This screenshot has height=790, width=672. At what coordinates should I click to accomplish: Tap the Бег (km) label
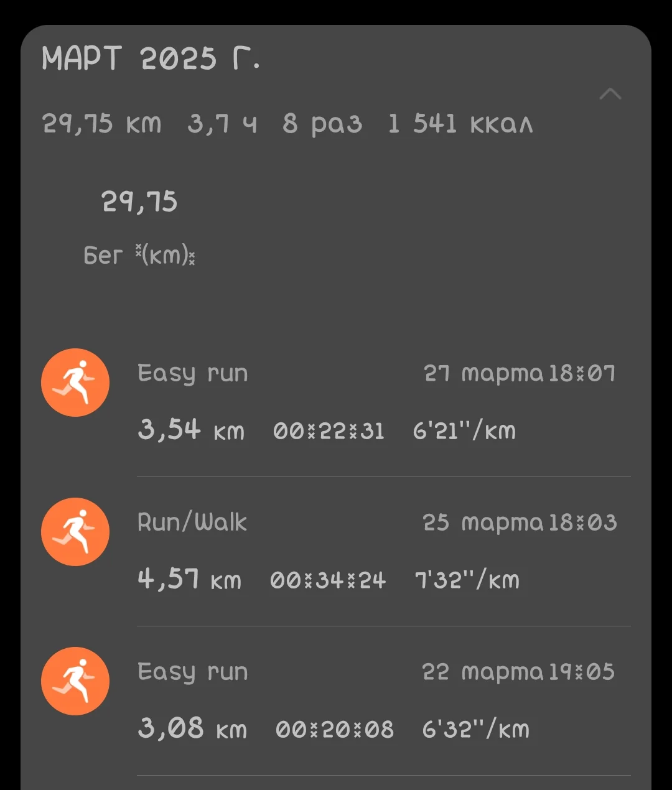(139, 255)
